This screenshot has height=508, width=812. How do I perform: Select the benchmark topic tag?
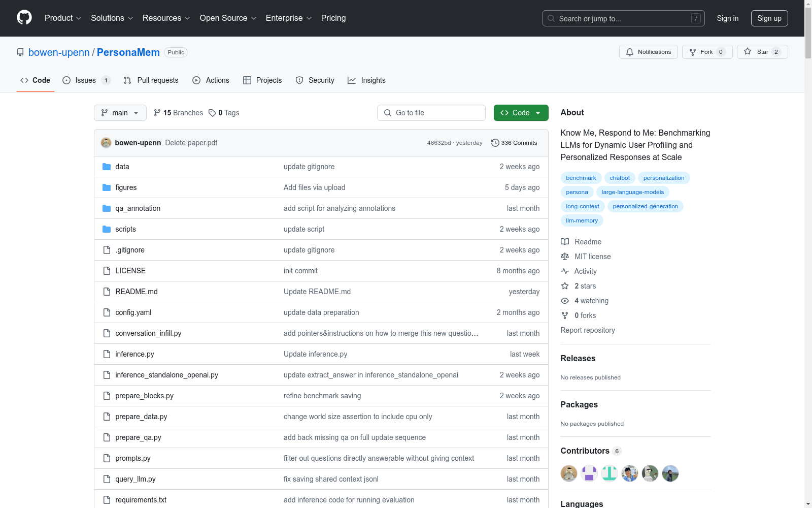(581, 178)
